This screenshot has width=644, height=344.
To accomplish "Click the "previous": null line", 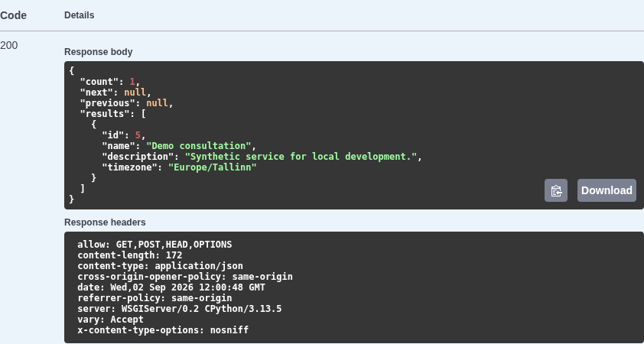I will click(126, 103).
